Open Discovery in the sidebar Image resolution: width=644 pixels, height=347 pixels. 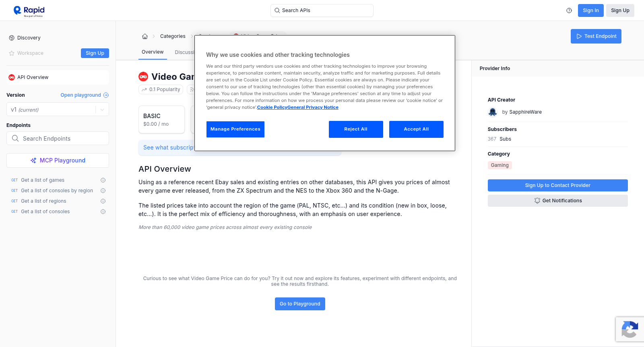coord(29,38)
